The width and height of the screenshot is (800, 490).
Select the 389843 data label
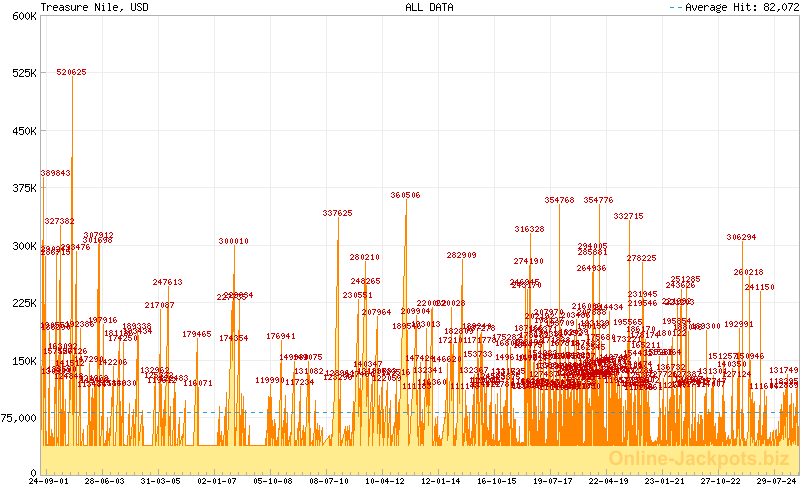pos(55,173)
